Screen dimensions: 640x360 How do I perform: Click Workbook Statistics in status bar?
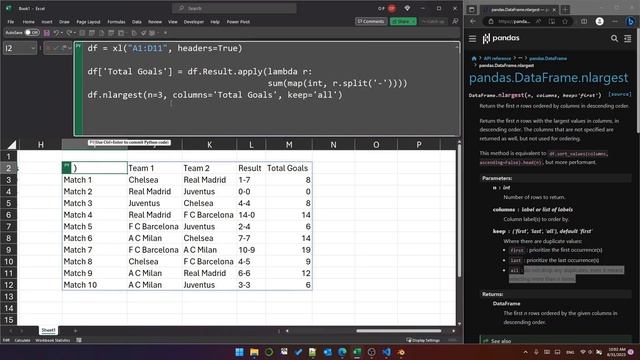(x=53, y=340)
